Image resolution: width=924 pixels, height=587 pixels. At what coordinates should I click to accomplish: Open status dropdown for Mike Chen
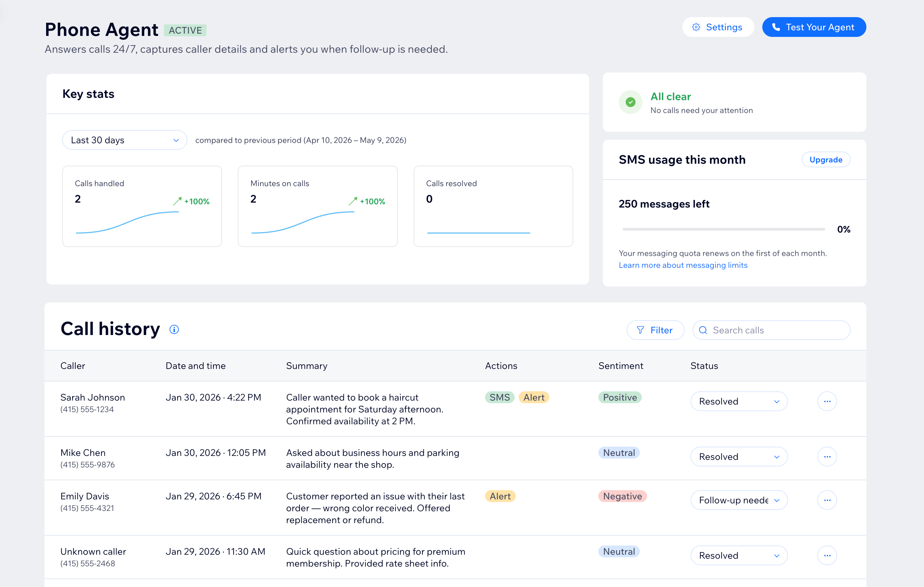pyautogui.click(x=739, y=457)
